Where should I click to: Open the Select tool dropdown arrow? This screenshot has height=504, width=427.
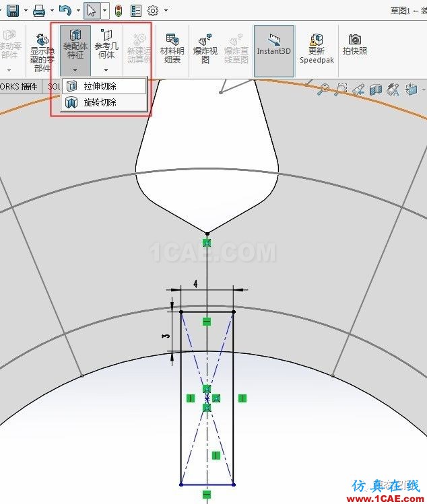[x=105, y=11]
